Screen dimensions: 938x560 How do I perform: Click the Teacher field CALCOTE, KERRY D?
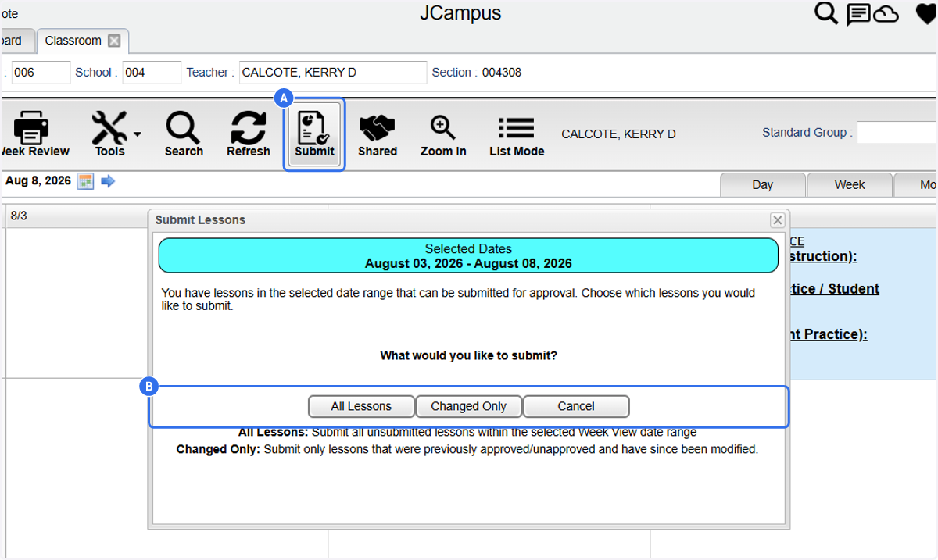[333, 73]
